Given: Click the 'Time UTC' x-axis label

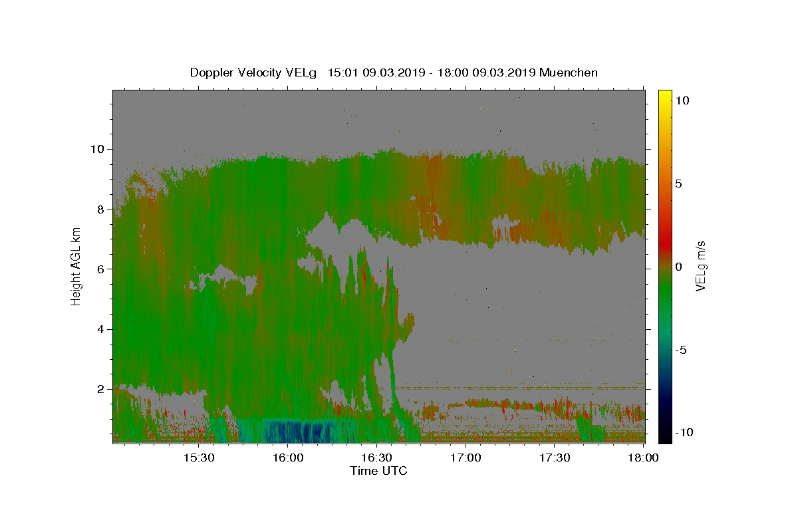Looking at the screenshot, I should [x=378, y=471].
